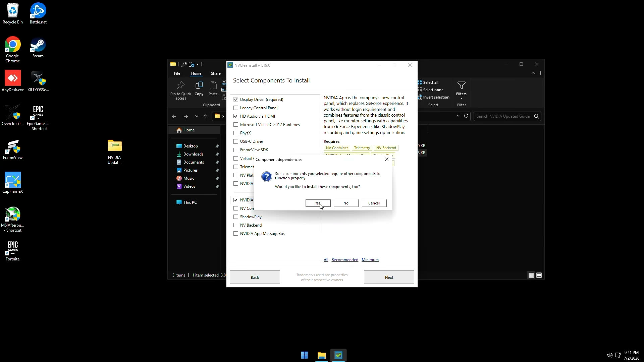Open Explorer address bar history dropdown

tap(458, 116)
